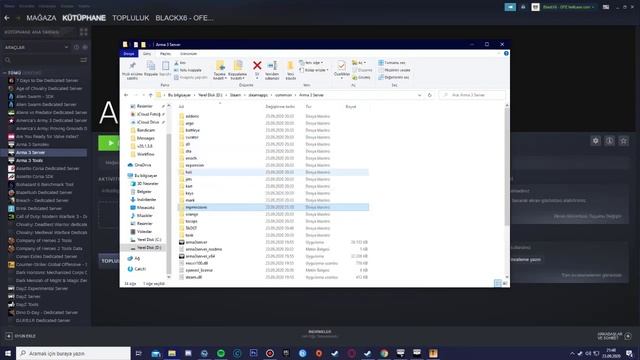Click the Explorer file list vertical scrollbar

click(507, 167)
